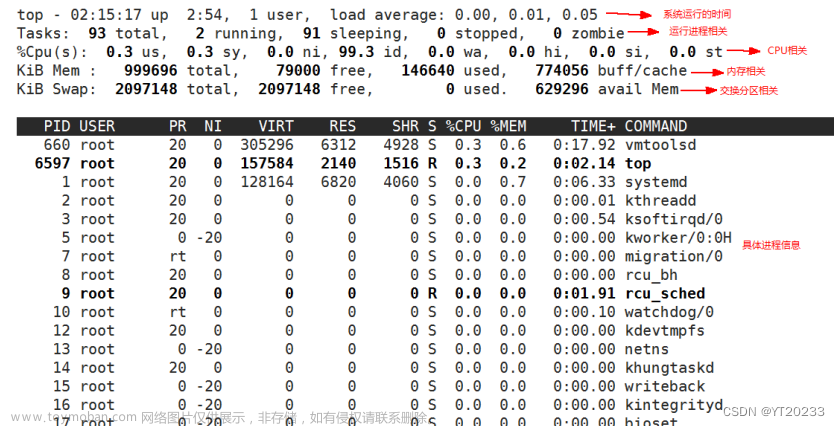
Task: Click the TIME+ value 0:17.92
Action: pyautogui.click(x=584, y=145)
